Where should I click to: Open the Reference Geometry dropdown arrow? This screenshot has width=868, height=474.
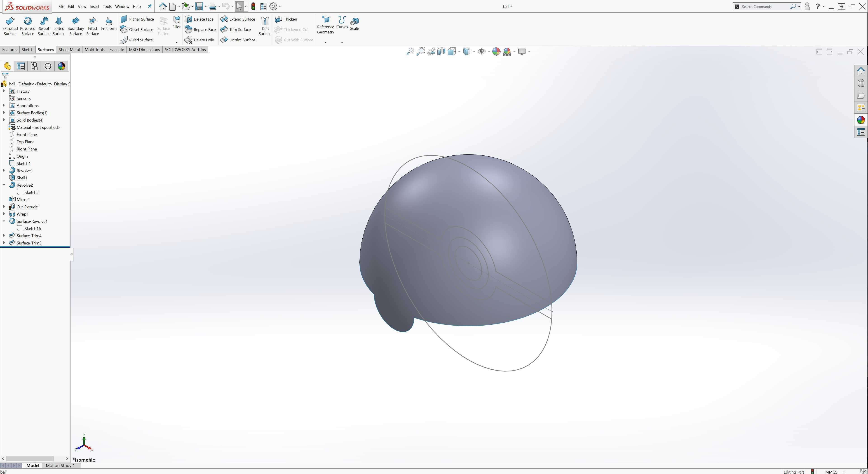click(x=325, y=42)
